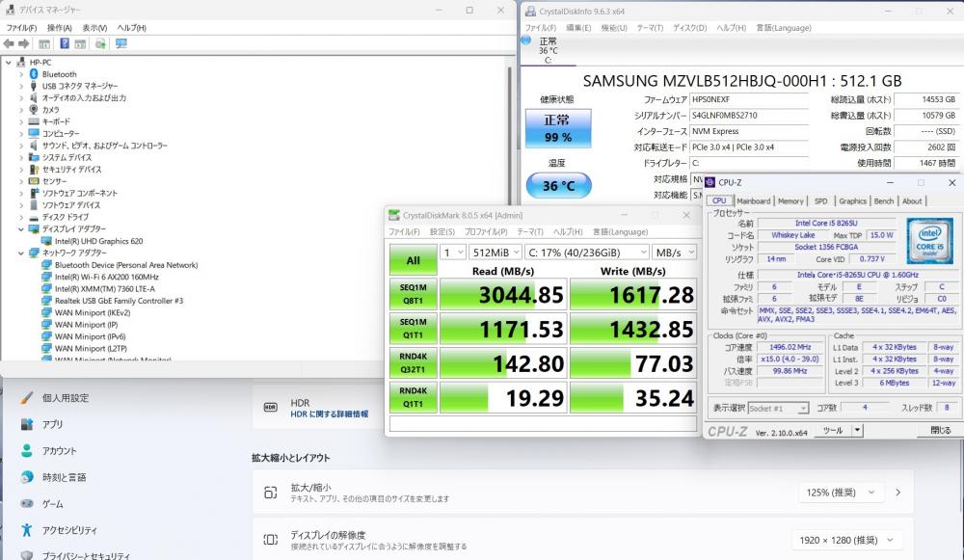Click the 個人用設定 paintbrush icon

click(x=26, y=398)
